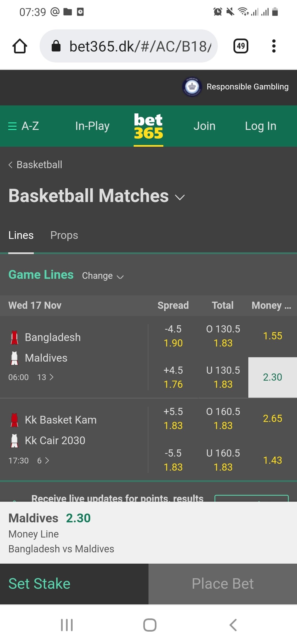Viewport: 297px width, 644px height.
Task: Open the In-Play section
Action: (92, 126)
